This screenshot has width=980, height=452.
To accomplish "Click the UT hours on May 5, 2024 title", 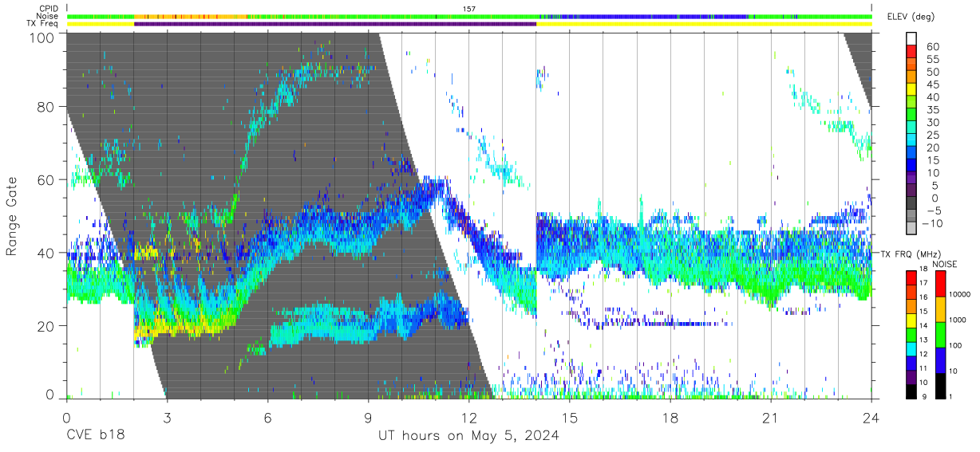I will click(468, 436).
